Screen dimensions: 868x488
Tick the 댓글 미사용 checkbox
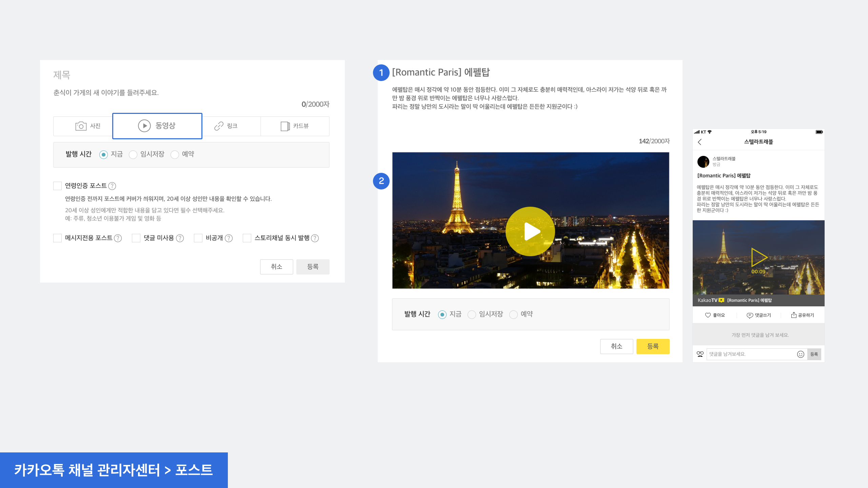pos(136,238)
